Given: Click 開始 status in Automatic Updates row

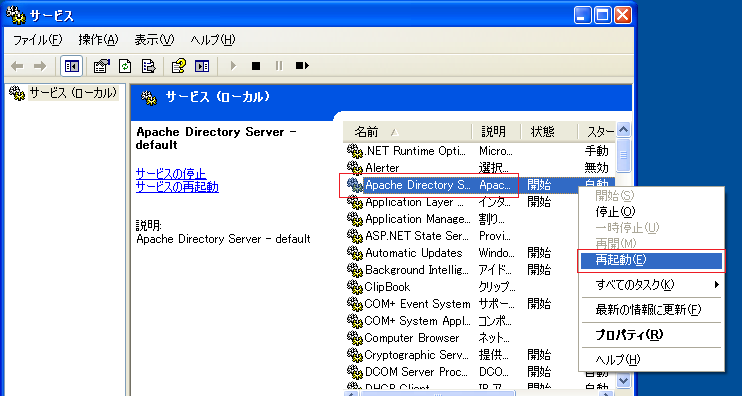Looking at the screenshot, I should point(539,253).
